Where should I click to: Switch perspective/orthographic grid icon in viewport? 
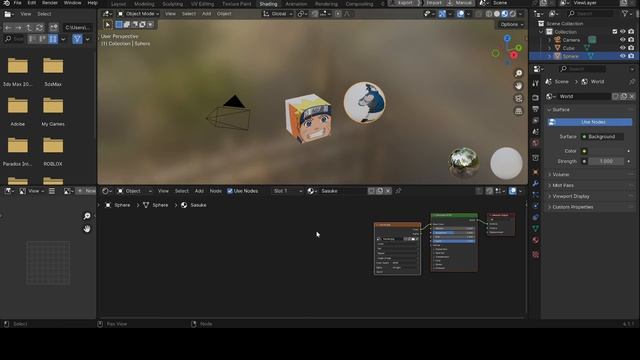[x=518, y=111]
